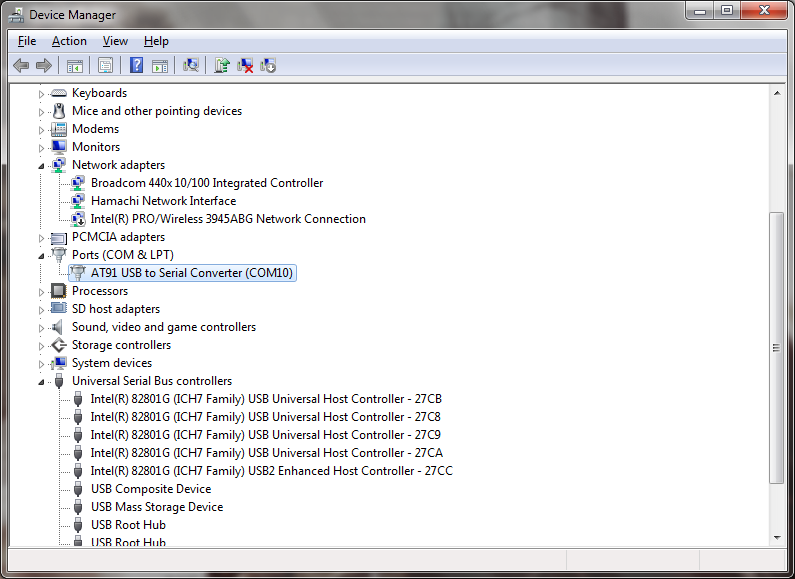Click the Forward arrow toolbar button

click(x=44, y=65)
